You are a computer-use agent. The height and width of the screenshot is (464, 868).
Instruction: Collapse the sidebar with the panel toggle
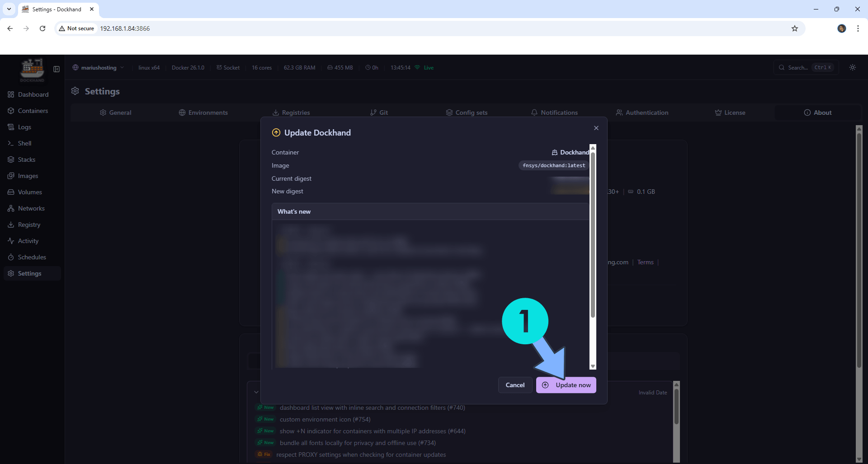(x=56, y=69)
